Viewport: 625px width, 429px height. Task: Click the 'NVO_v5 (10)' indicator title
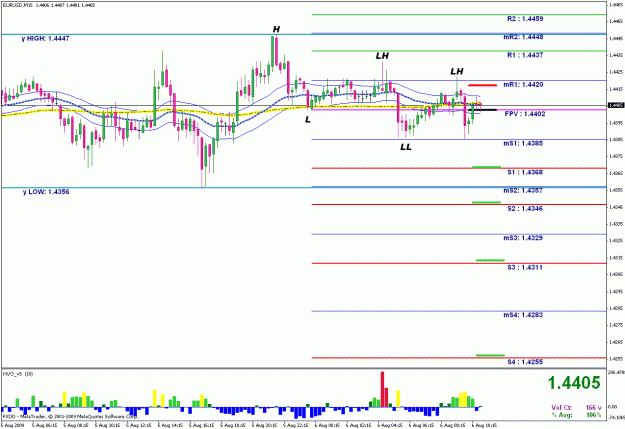coord(18,374)
